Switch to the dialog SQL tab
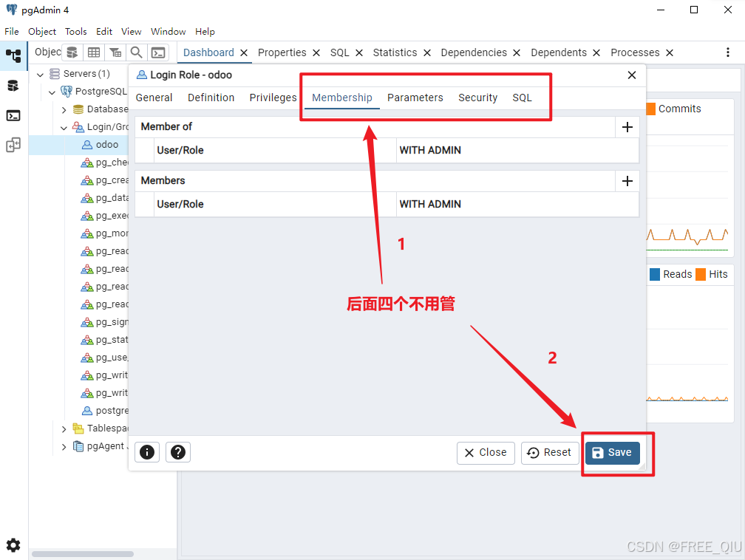745x560 pixels. pyautogui.click(x=522, y=98)
